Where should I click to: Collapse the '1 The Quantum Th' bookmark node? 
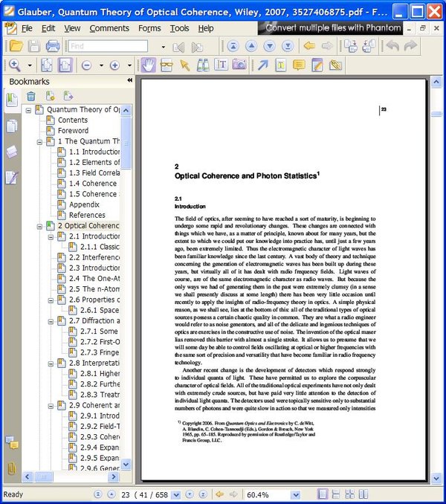click(x=39, y=142)
